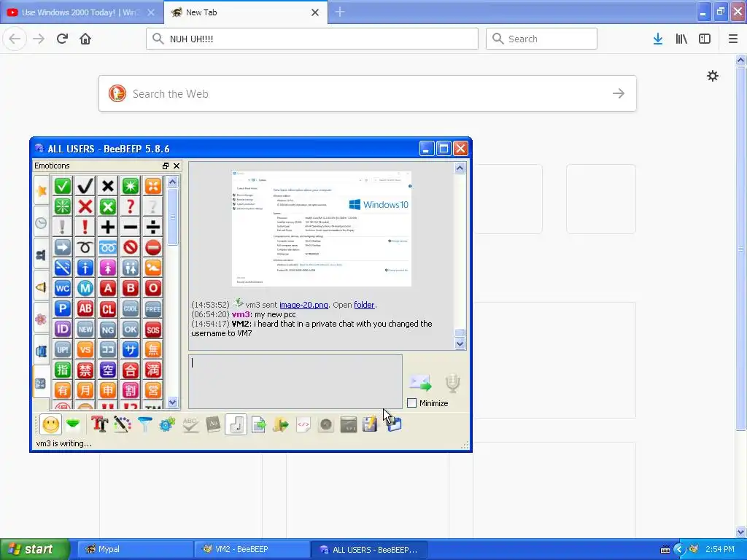Insert the no-entry prohibited circle emoticon
The image size is (747, 560).
131,248
